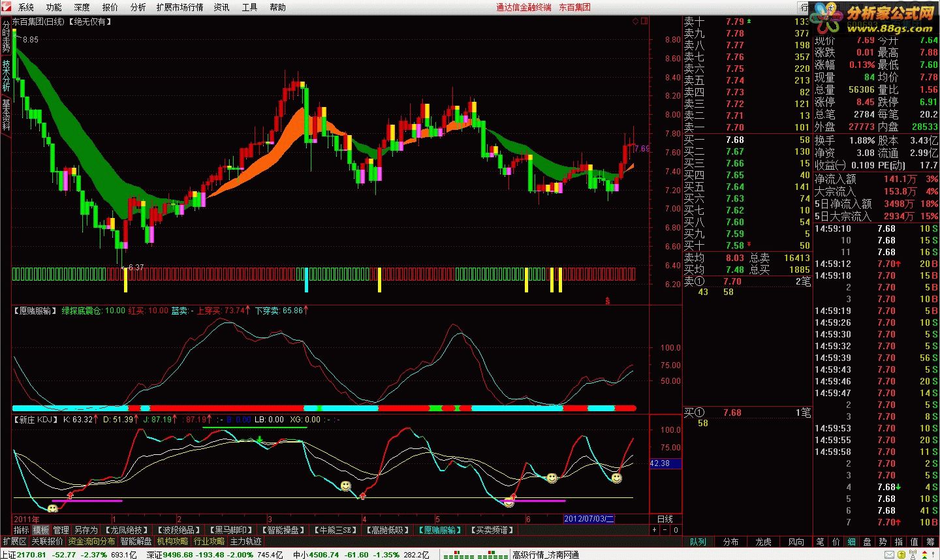The height and width of the screenshot is (560, 940).
Task: Click the 日线 period selector
Action: [x=665, y=519]
